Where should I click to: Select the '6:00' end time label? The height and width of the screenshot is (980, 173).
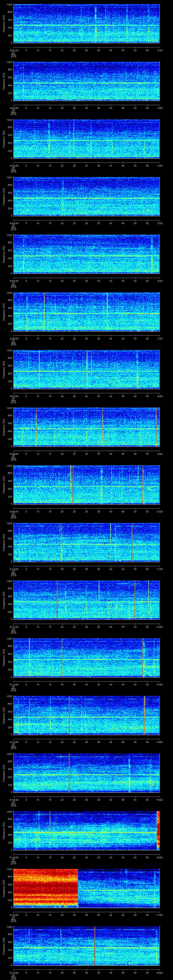pos(160,281)
